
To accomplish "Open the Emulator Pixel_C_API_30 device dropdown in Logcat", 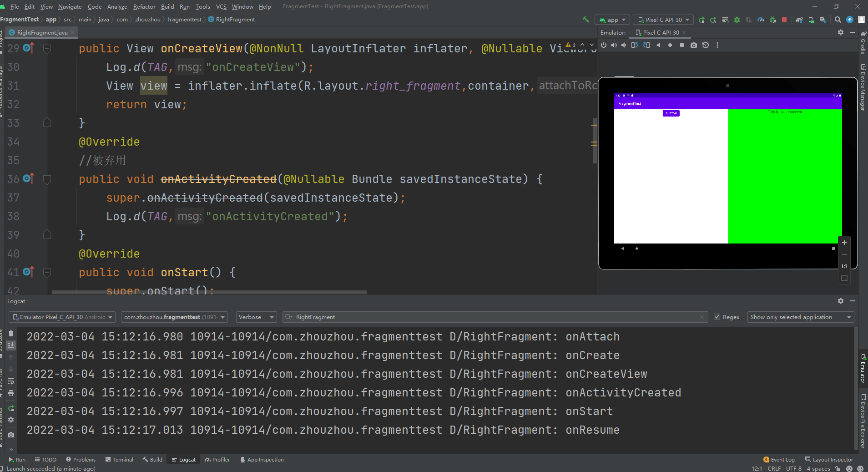I will click(x=62, y=317).
